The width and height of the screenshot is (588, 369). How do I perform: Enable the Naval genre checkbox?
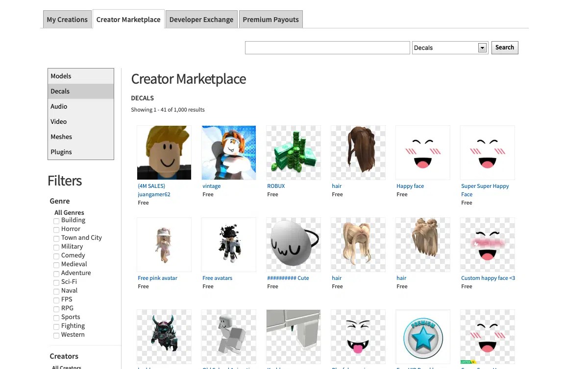tap(56, 292)
